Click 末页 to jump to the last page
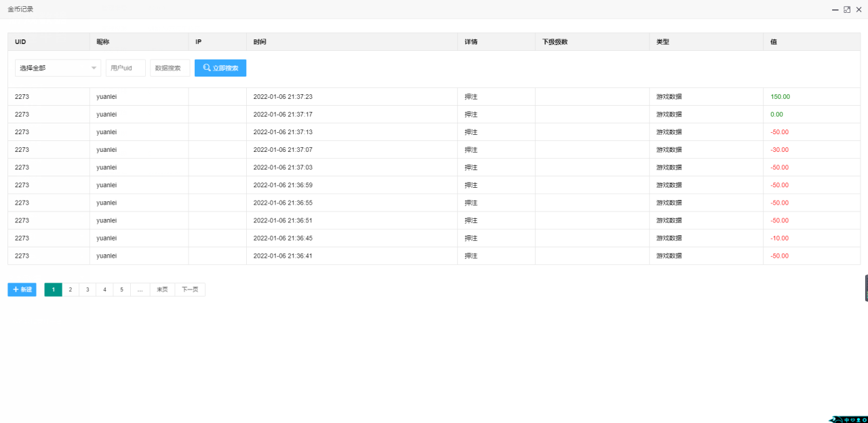The height and width of the screenshot is (423, 868). 161,289
